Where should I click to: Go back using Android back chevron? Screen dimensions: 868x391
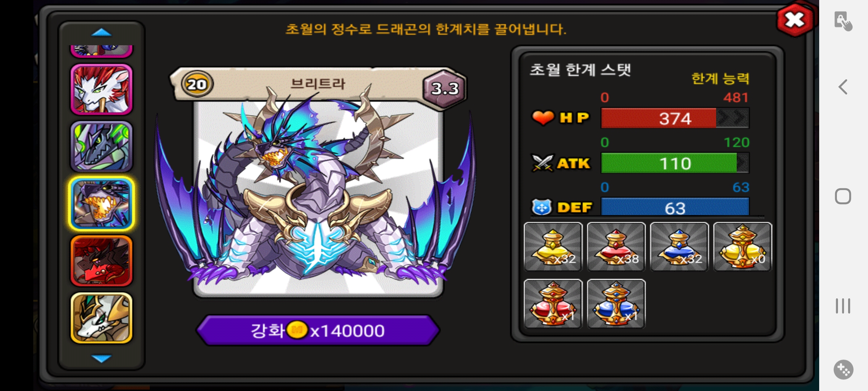[x=843, y=87]
